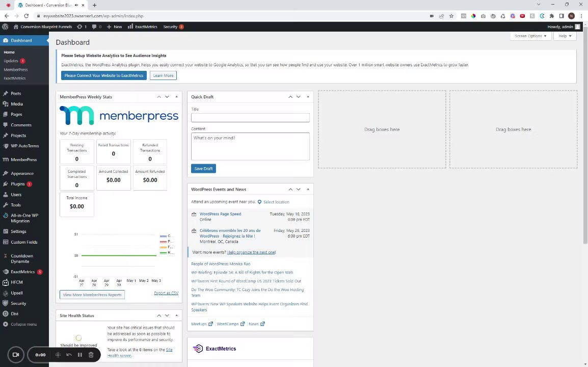
Task: Open the New content menu
Action: tap(114, 27)
